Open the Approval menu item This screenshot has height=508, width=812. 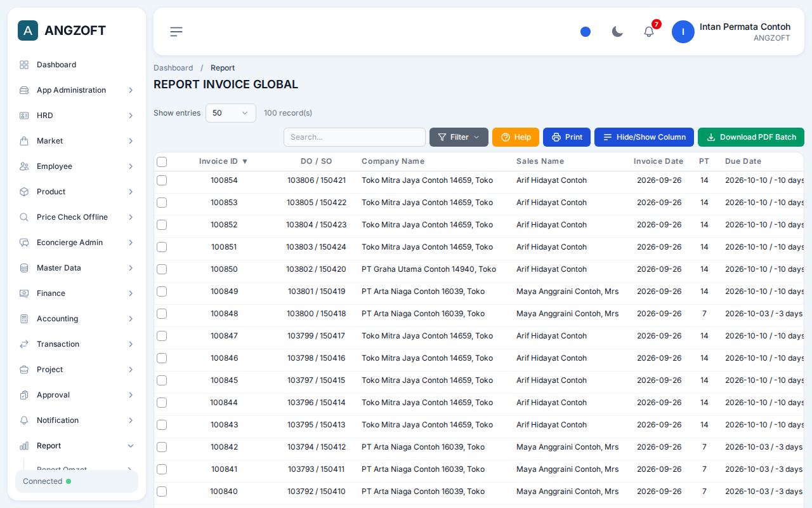click(77, 395)
